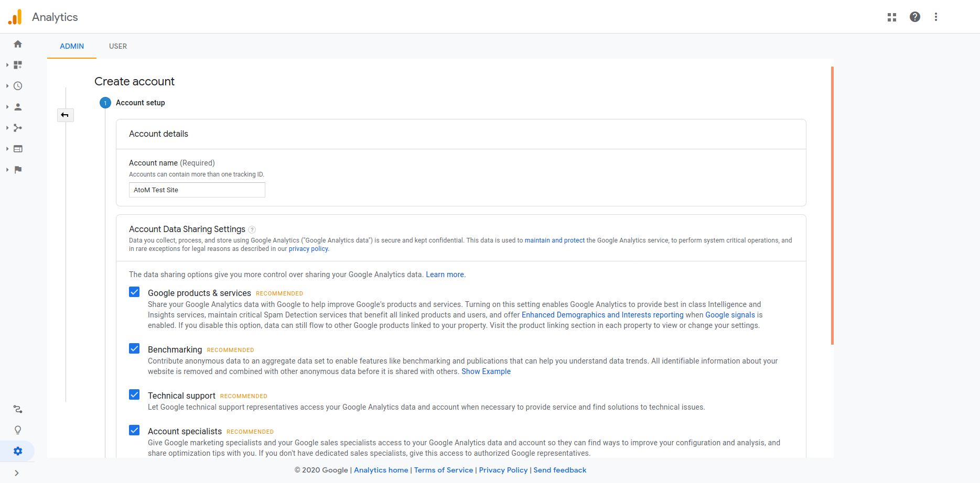Select the ADMIN tab
Screen dimensions: 980x483
point(72,46)
